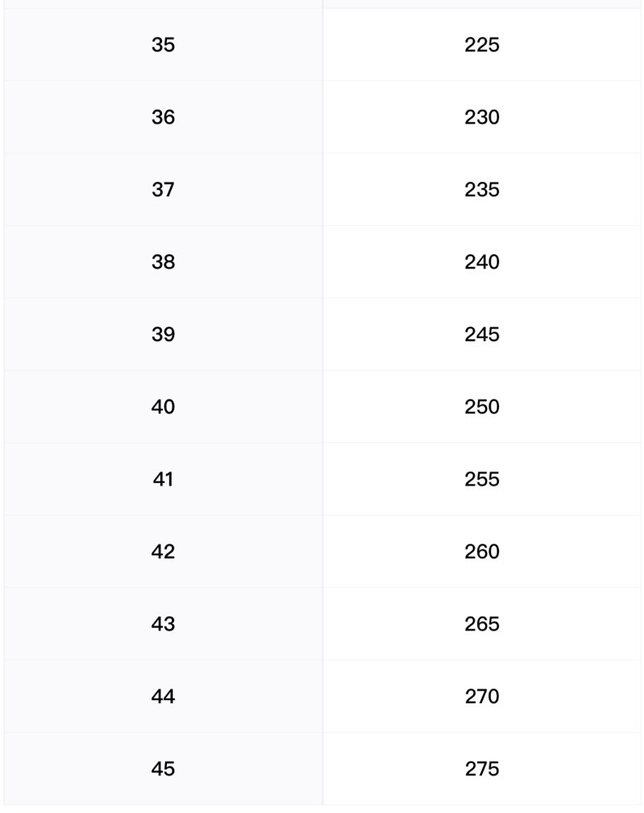Click the 260 value cell

pyautogui.click(x=481, y=551)
